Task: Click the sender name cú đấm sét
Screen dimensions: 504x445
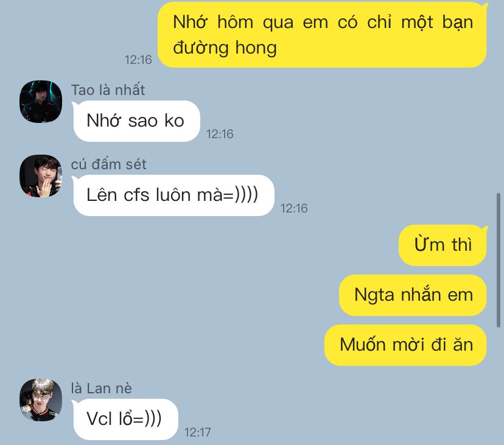Action: click(x=108, y=164)
